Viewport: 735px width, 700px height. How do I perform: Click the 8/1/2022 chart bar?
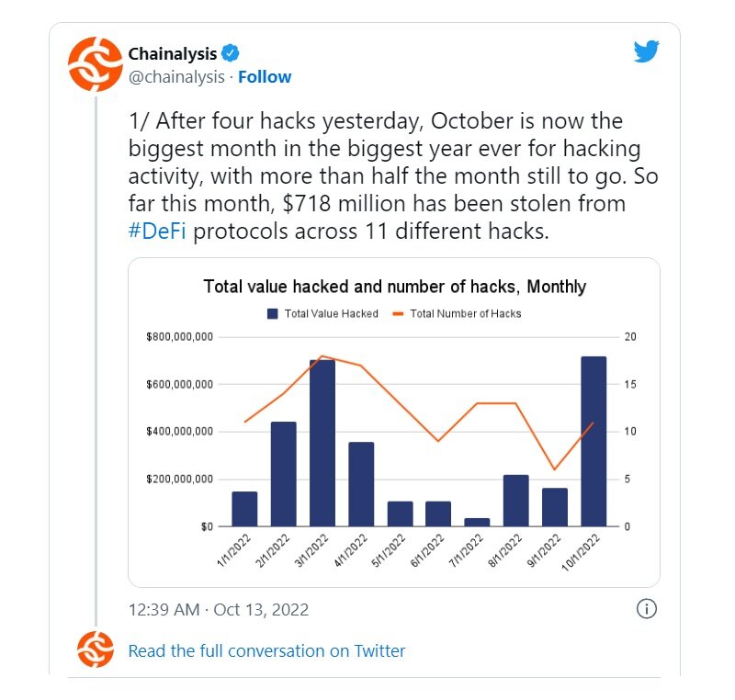tap(516, 501)
